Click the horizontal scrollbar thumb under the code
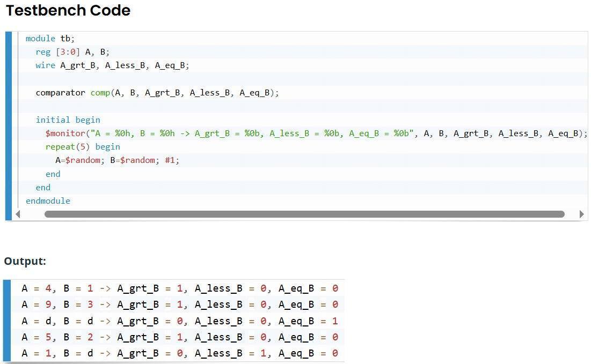Image resolution: width=591 pixels, height=364 pixels. point(304,214)
